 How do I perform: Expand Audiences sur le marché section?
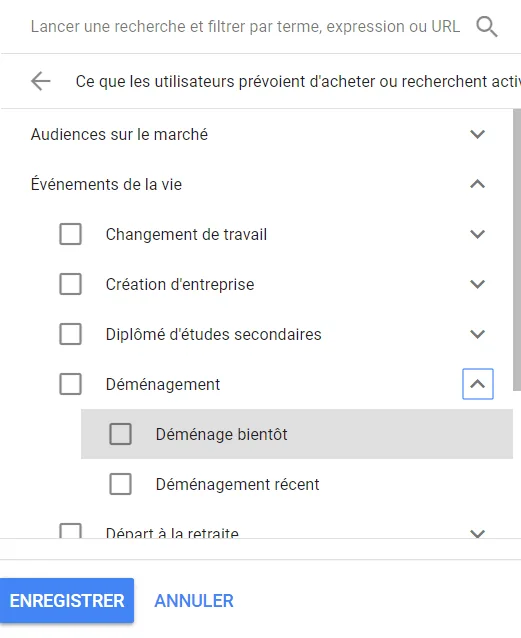[477, 134]
